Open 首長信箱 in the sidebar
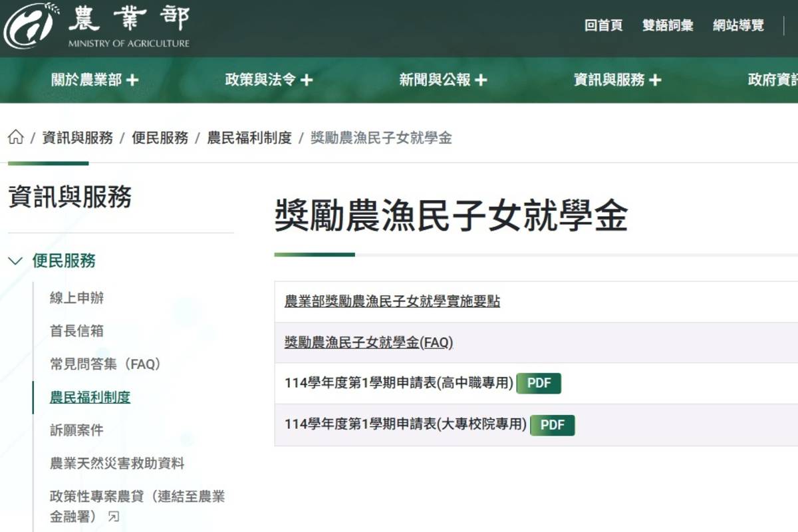 click(x=77, y=331)
